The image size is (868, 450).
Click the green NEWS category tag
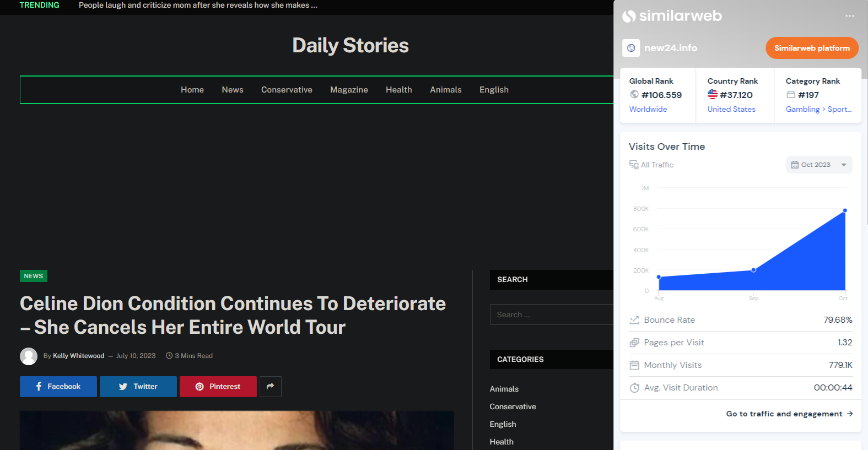coord(34,276)
